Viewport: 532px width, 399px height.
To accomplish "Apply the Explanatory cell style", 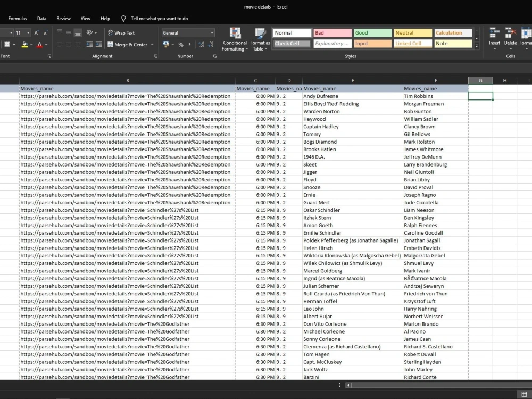I will point(332,44).
